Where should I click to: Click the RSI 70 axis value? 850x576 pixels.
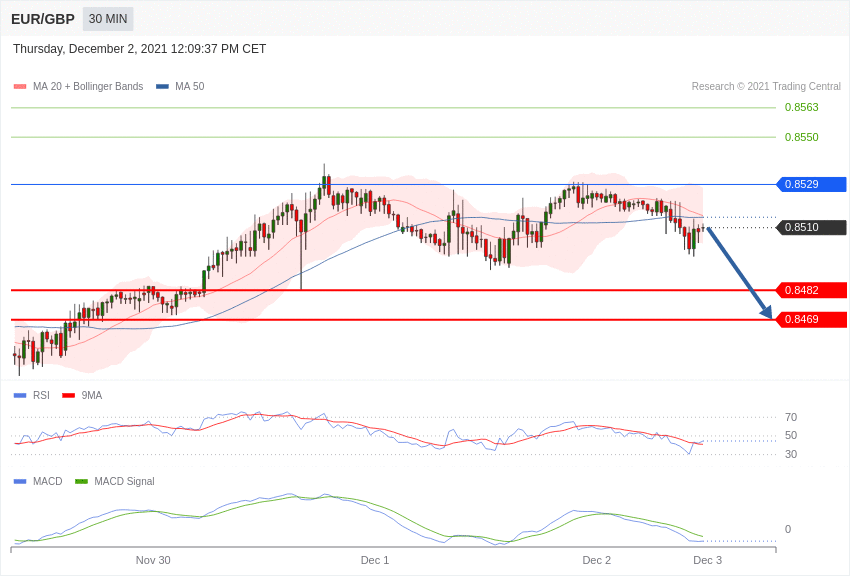pos(791,417)
